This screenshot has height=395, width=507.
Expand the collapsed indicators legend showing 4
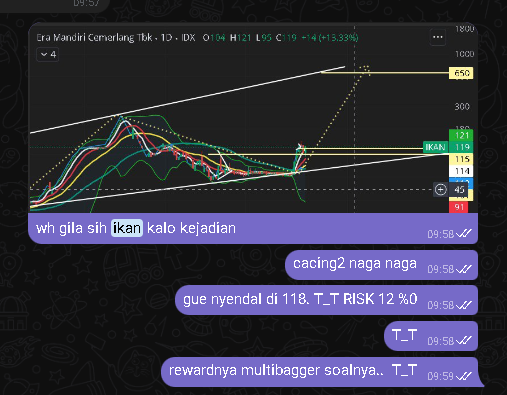48,55
